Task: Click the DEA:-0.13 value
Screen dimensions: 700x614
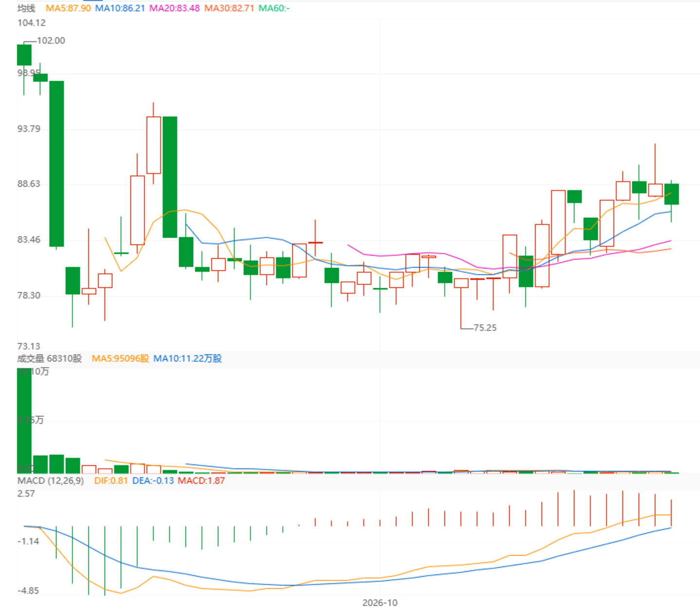Action: pos(153,481)
